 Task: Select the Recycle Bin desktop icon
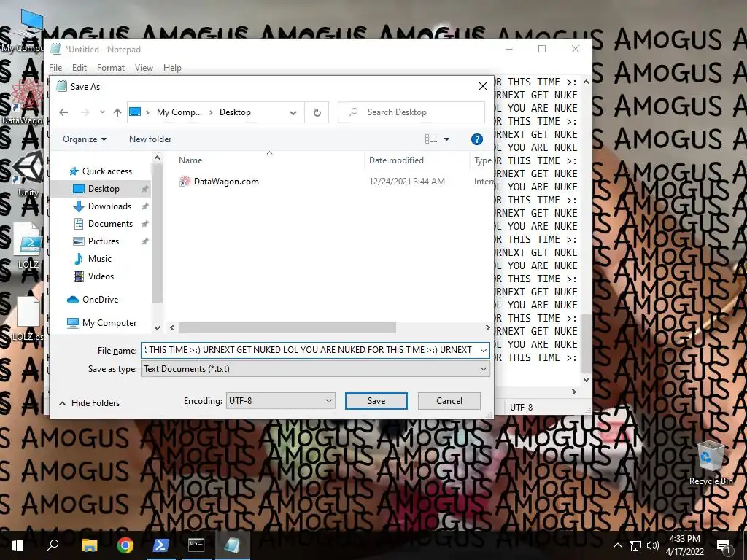click(x=711, y=463)
